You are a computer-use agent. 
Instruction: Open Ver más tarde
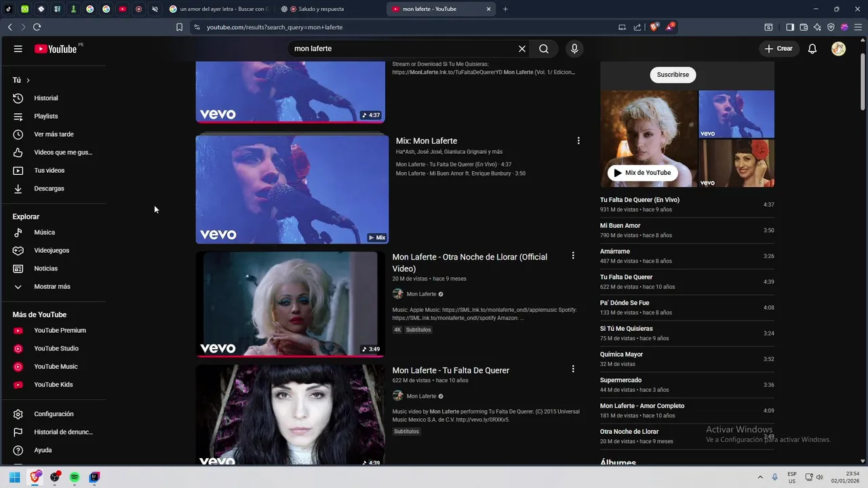tap(53, 134)
